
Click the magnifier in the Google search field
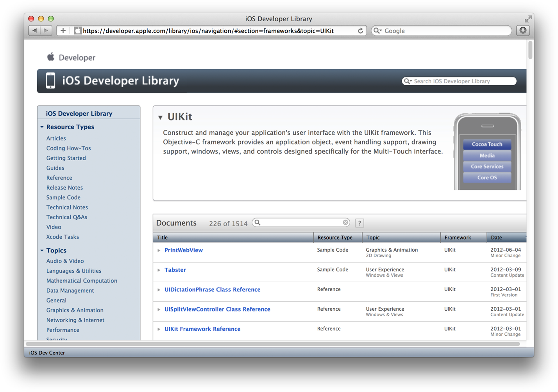pyautogui.click(x=378, y=30)
